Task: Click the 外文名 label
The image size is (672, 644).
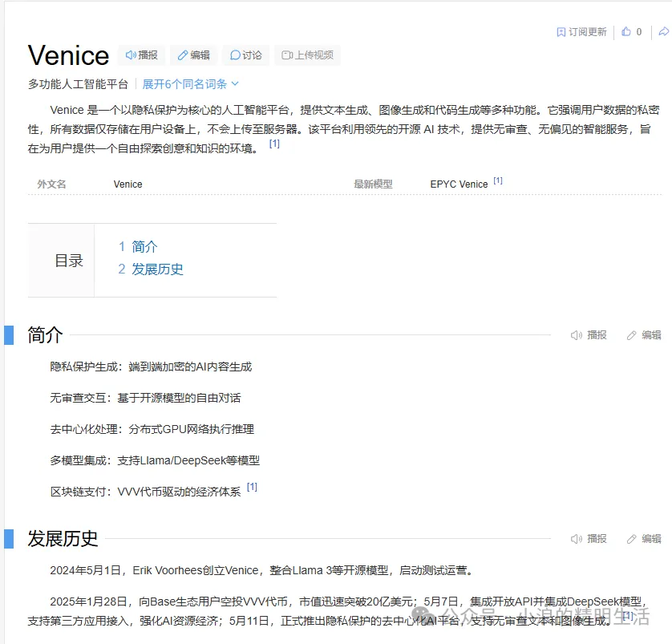Action: tap(51, 184)
